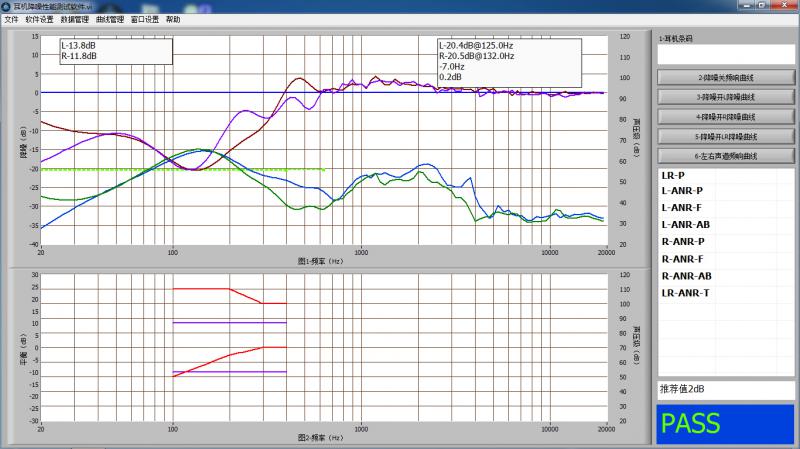The height and width of the screenshot is (449, 800).
Task: Click the 推荐值2dB text field
Action: tap(726, 388)
